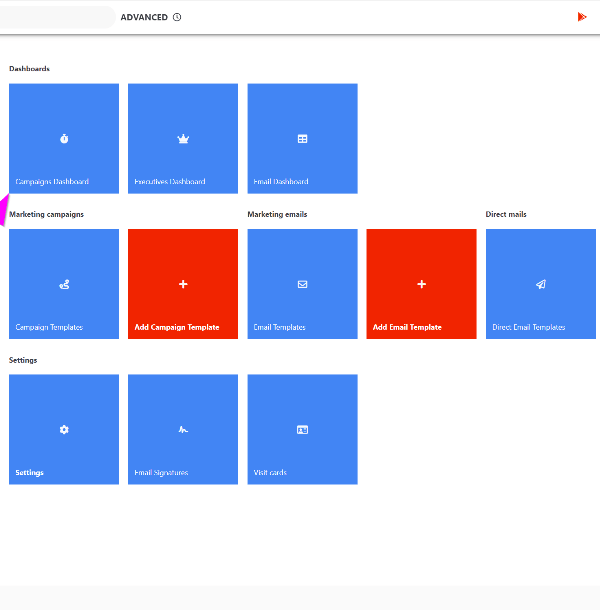The height and width of the screenshot is (610, 600).
Task: Open the Email Dashboard table tile
Action: 302,138
